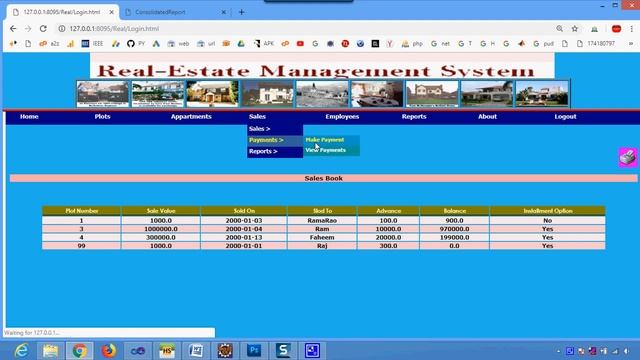Launch Internet Explorer from the taskbar

21,351
